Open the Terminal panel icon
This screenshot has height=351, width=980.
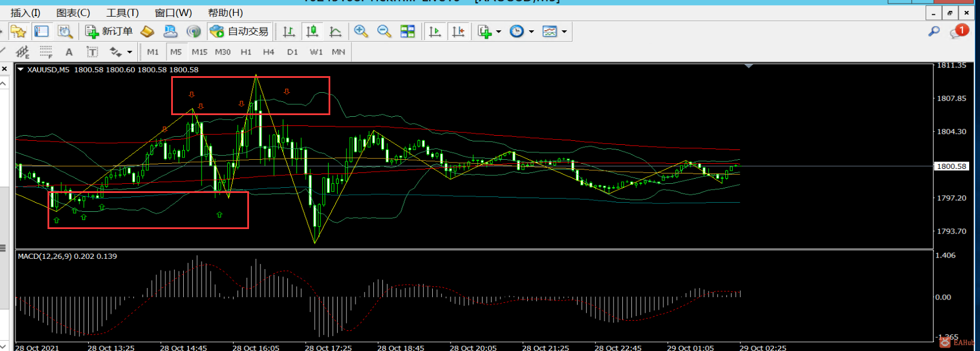(41, 31)
